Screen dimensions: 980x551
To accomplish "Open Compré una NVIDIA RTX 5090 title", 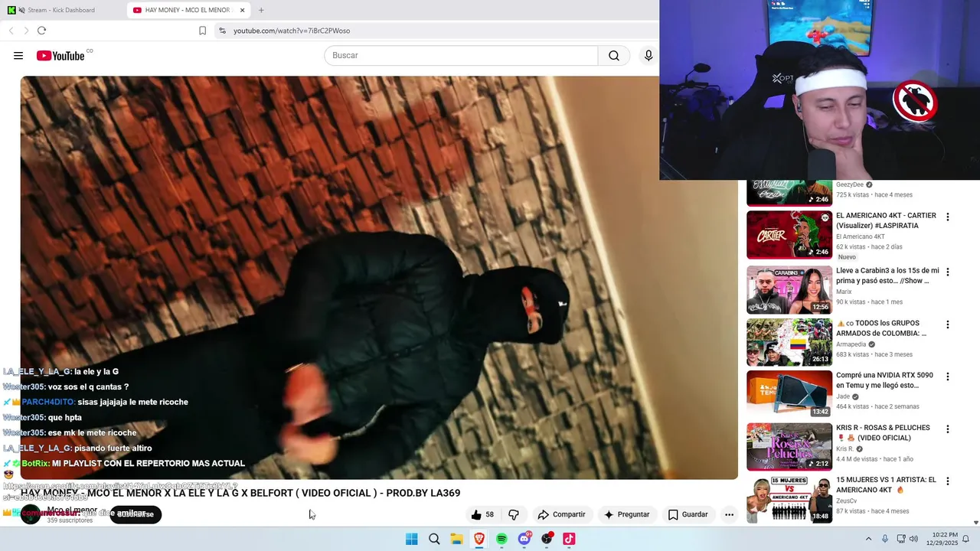I will pyautogui.click(x=884, y=380).
